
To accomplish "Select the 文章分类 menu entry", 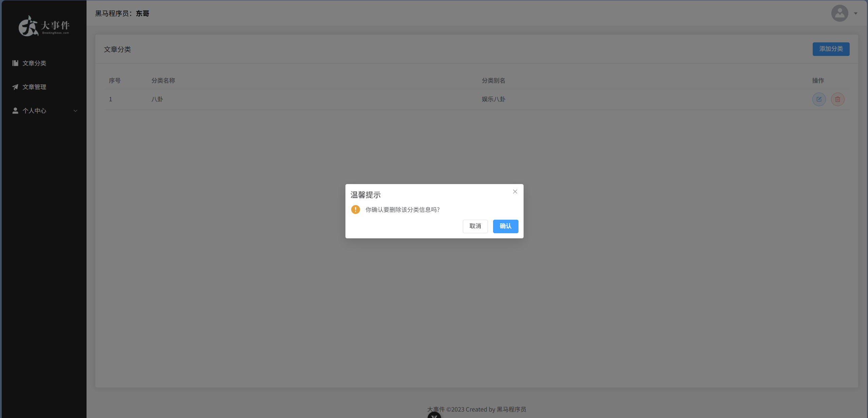I will pos(35,63).
